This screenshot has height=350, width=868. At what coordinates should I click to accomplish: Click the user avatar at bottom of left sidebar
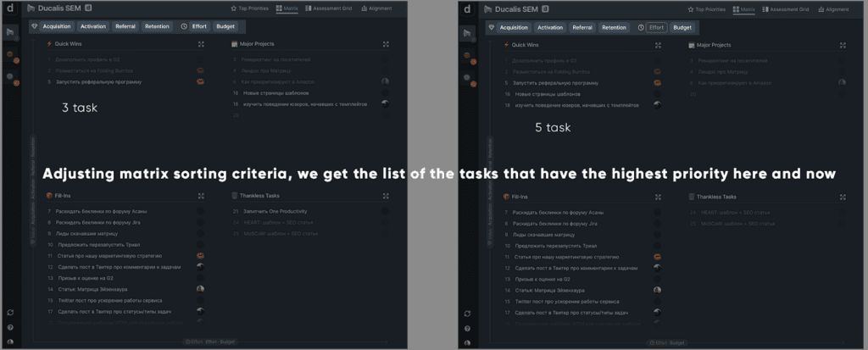tap(10, 341)
